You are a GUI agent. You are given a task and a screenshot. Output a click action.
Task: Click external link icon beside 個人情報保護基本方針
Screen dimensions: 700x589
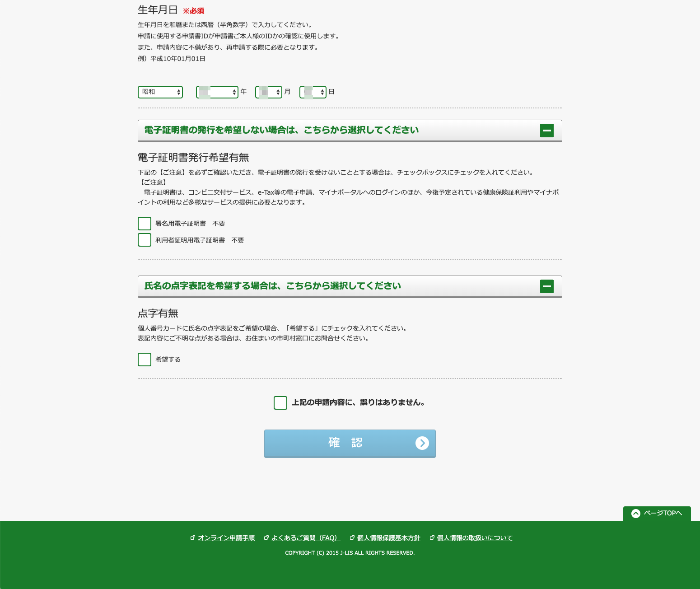pos(352,538)
